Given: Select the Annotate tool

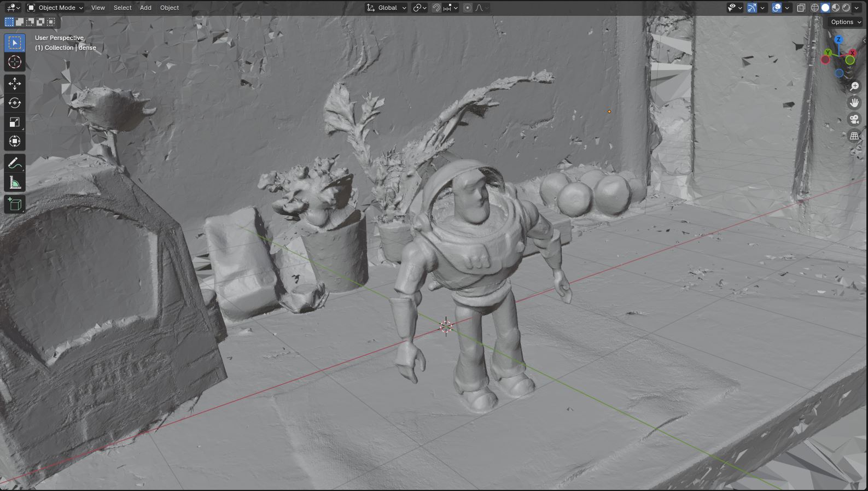Looking at the screenshot, I should pos(15,163).
